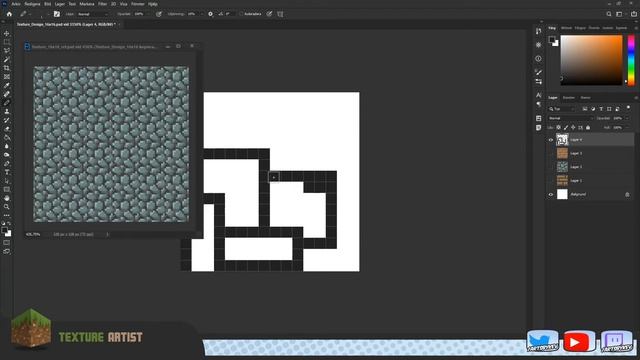Open the layer fill dropdown arrow

(627, 128)
